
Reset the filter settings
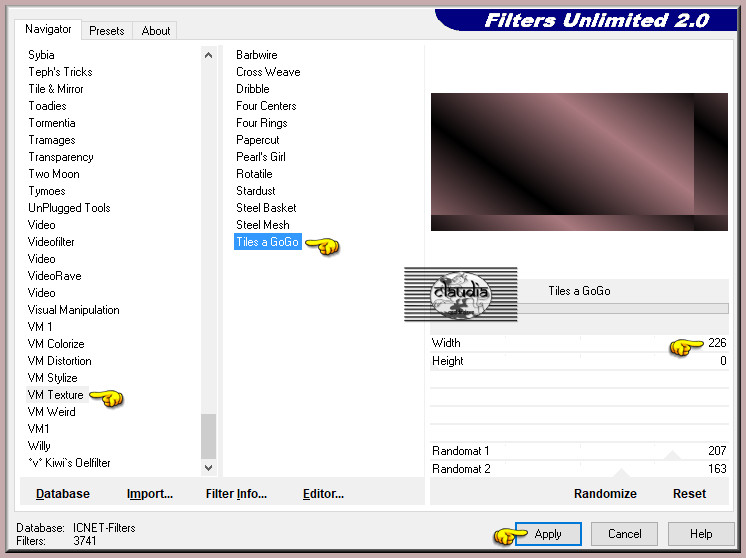[x=689, y=493]
